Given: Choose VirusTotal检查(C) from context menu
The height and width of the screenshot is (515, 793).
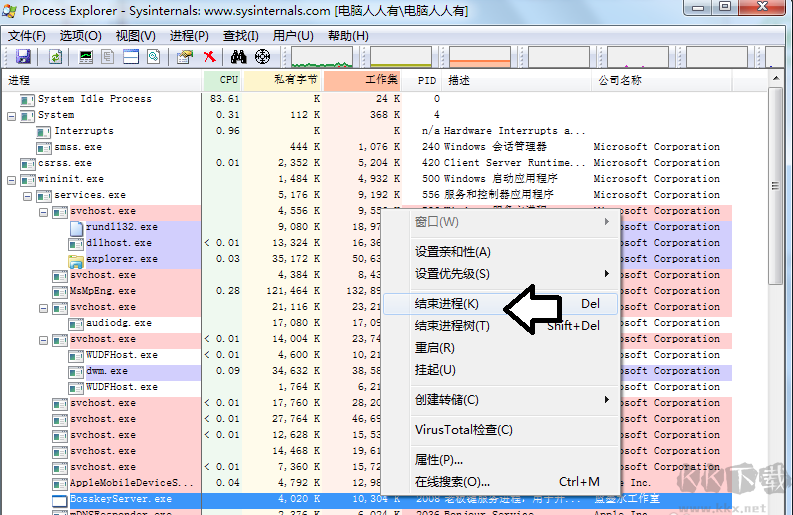Looking at the screenshot, I should [463, 430].
